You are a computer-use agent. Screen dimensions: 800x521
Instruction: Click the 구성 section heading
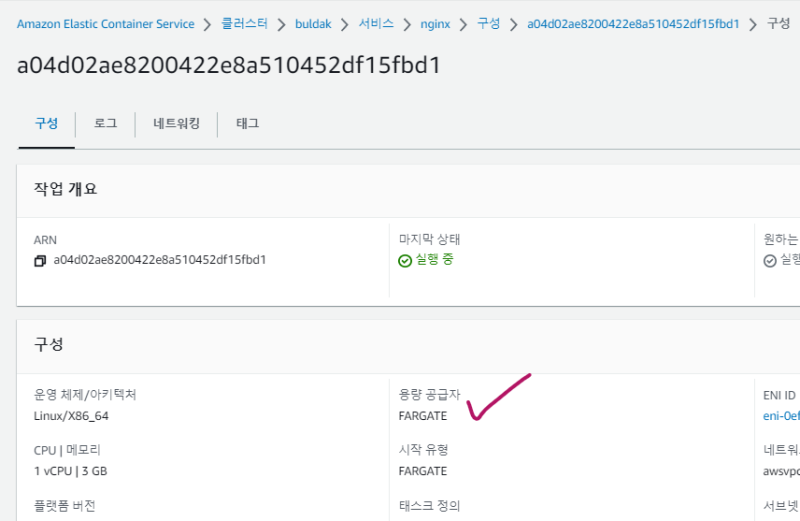[48, 344]
